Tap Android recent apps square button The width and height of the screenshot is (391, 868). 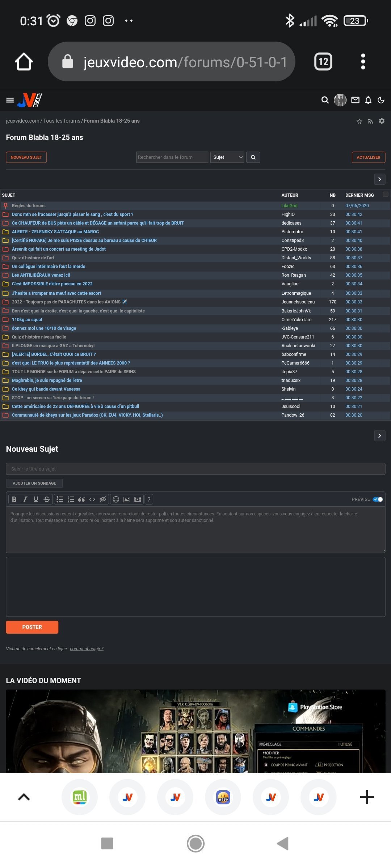[107, 843]
